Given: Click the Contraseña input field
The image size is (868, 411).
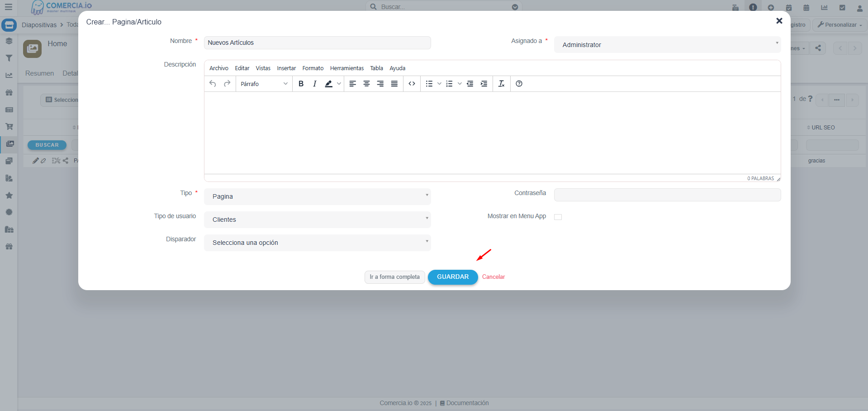Looking at the screenshot, I should pos(667,195).
